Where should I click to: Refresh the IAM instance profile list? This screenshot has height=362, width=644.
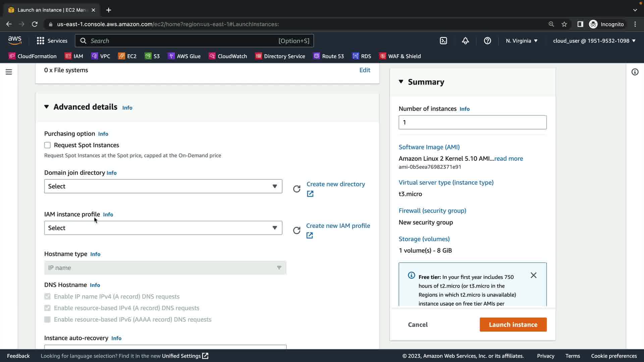click(x=297, y=231)
